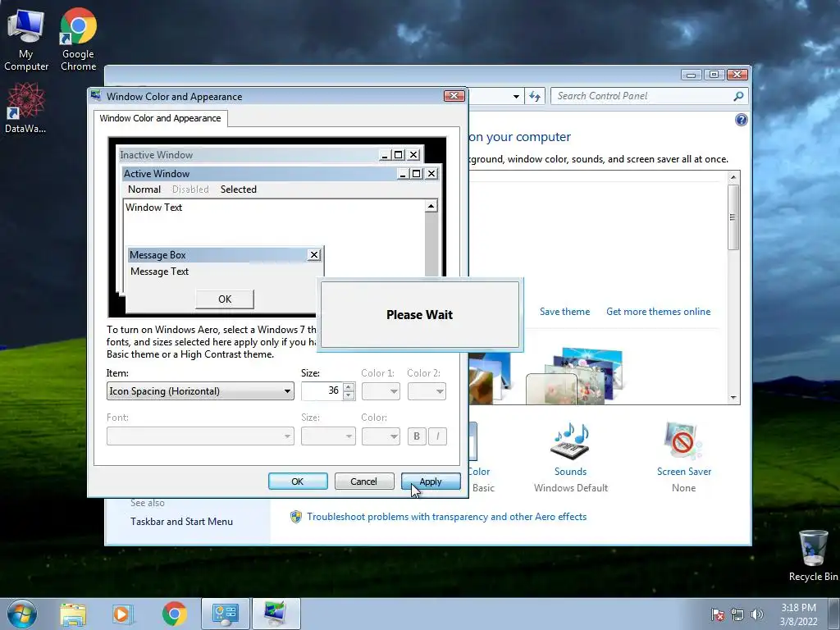
Task: Click the search magnifier in Control Panel
Action: (x=738, y=97)
